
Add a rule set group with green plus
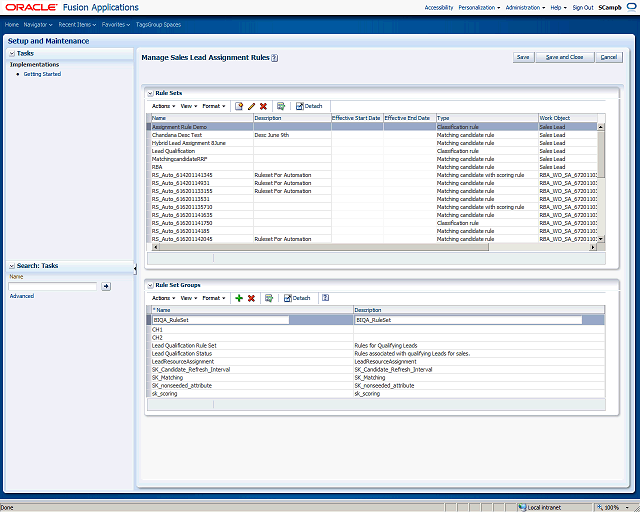(x=239, y=298)
